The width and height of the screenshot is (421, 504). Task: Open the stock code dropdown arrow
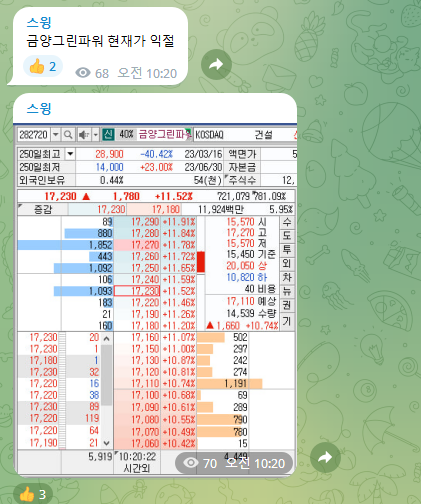tap(55, 135)
